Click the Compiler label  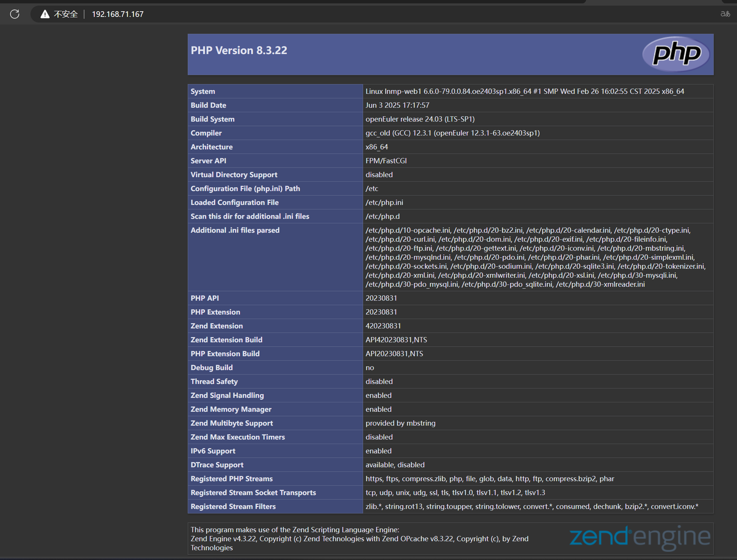click(x=206, y=133)
